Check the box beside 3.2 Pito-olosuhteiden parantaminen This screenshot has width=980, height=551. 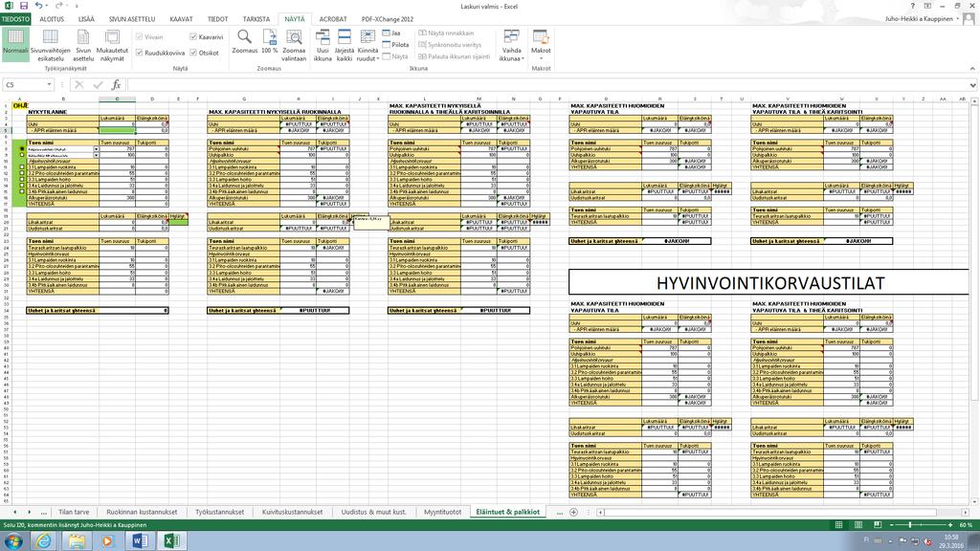[22, 173]
